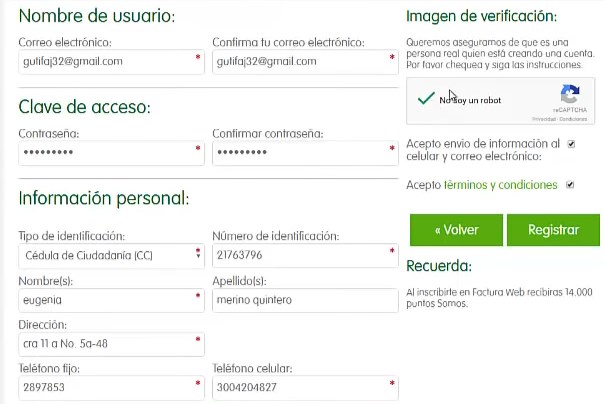Image resolution: width=604 pixels, height=404 pixels.
Task: Click the Confirmar contraseña field
Action: pos(305,153)
